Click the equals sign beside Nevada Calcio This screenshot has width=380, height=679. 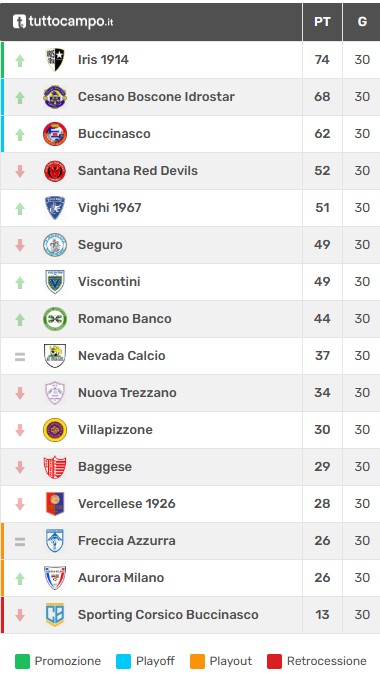coord(20,357)
